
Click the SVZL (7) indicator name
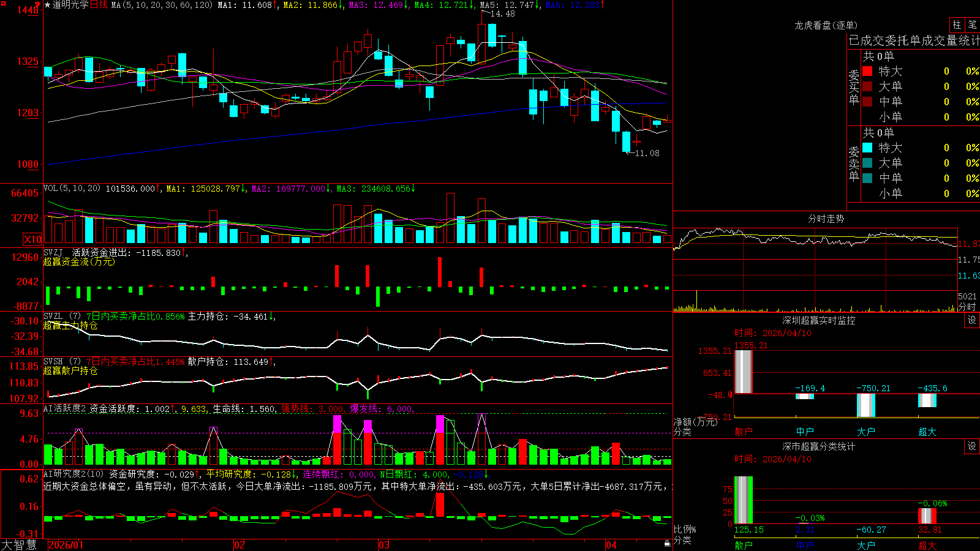pos(62,317)
